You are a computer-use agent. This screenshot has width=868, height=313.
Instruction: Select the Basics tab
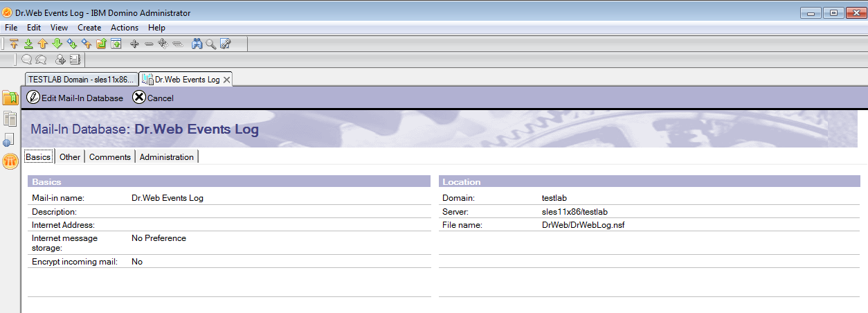click(38, 157)
